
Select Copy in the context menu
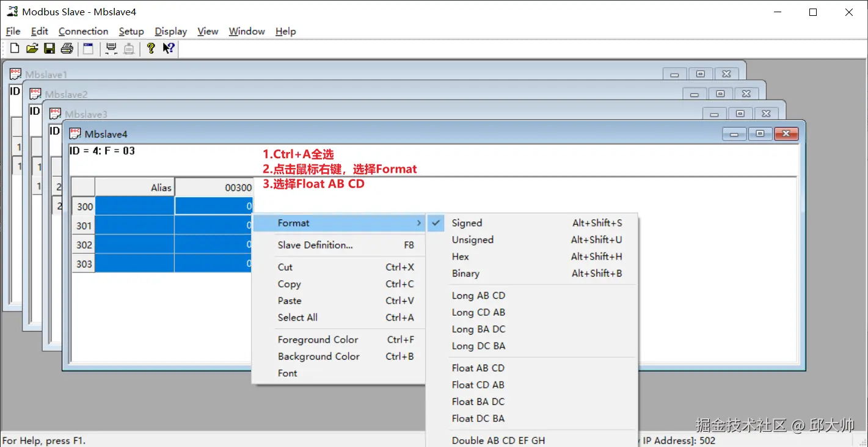click(339, 284)
